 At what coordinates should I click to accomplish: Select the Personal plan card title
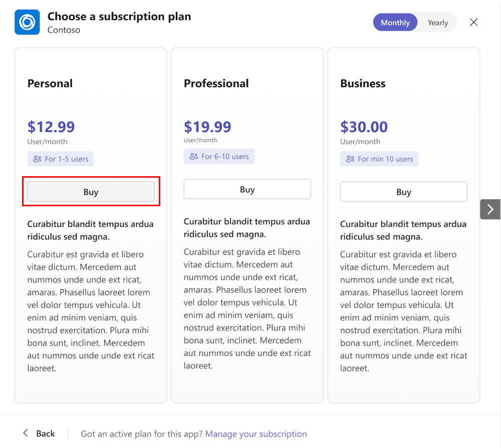[50, 84]
